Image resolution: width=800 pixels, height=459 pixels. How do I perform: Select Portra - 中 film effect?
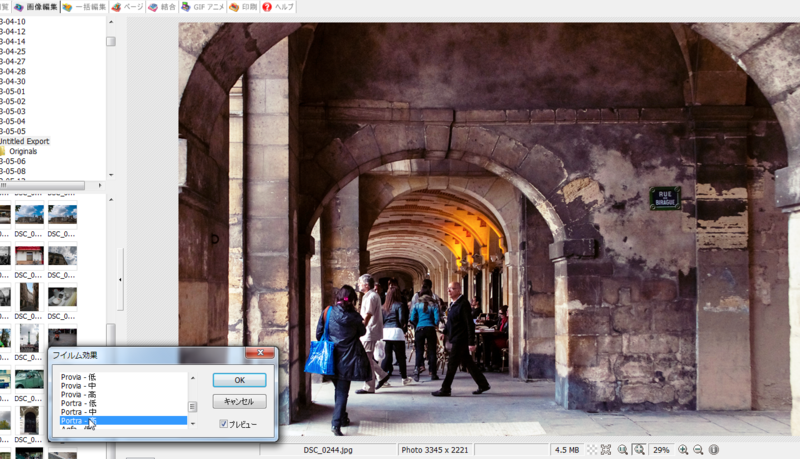[78, 412]
